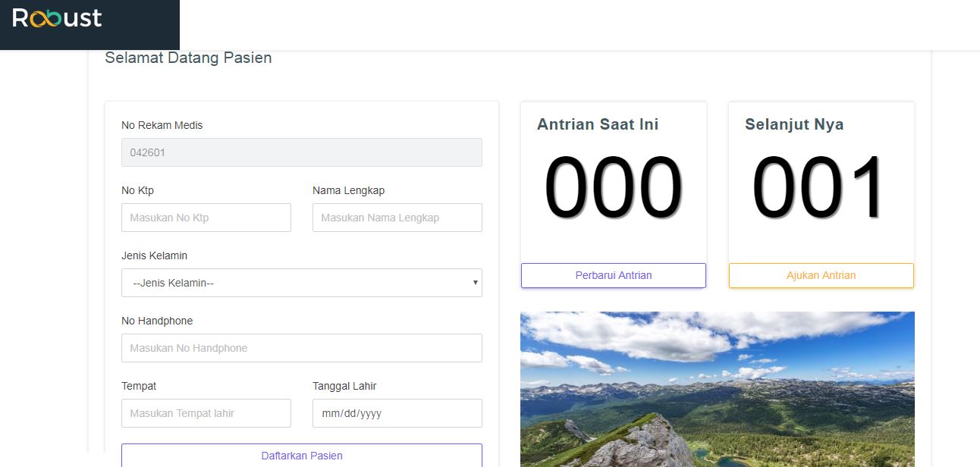Click the Selanjut Nya card header
Screen dimensions: 980x467
793,124
